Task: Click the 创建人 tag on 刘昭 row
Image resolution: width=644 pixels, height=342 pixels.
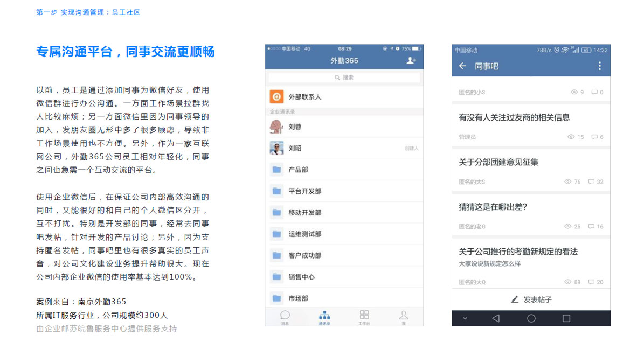Action: click(412, 148)
